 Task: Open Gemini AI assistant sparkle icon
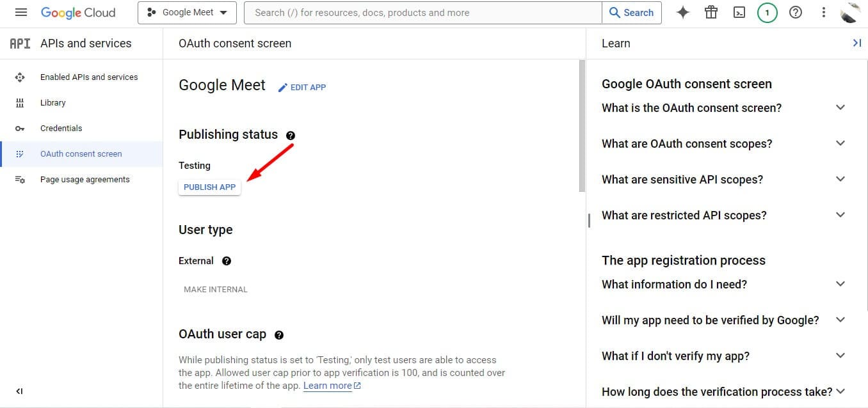click(683, 12)
